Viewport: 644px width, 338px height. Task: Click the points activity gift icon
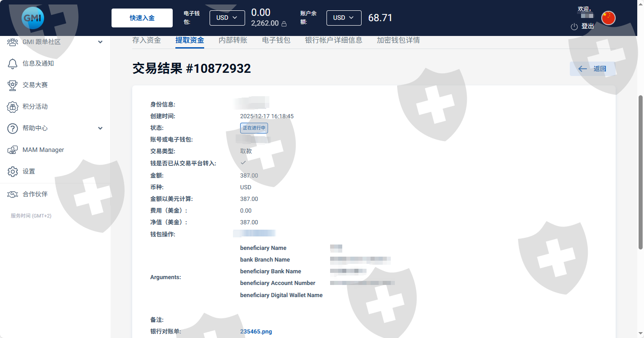point(13,107)
